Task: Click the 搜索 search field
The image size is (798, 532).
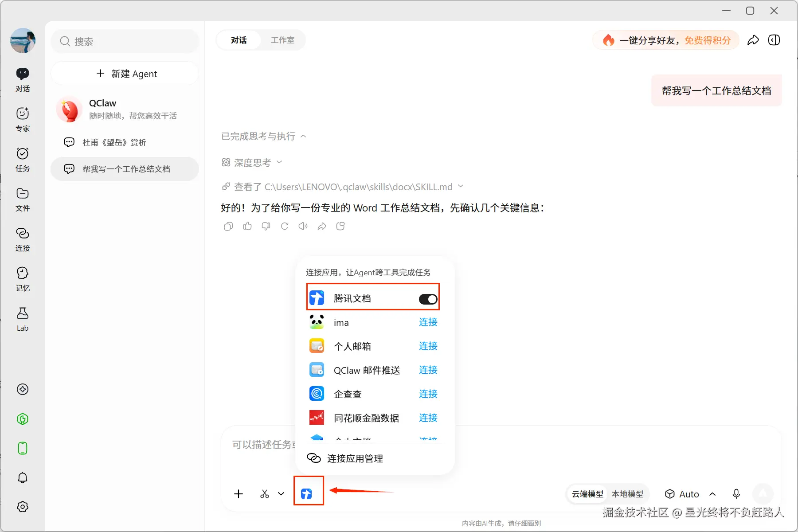Action: [x=125, y=41]
